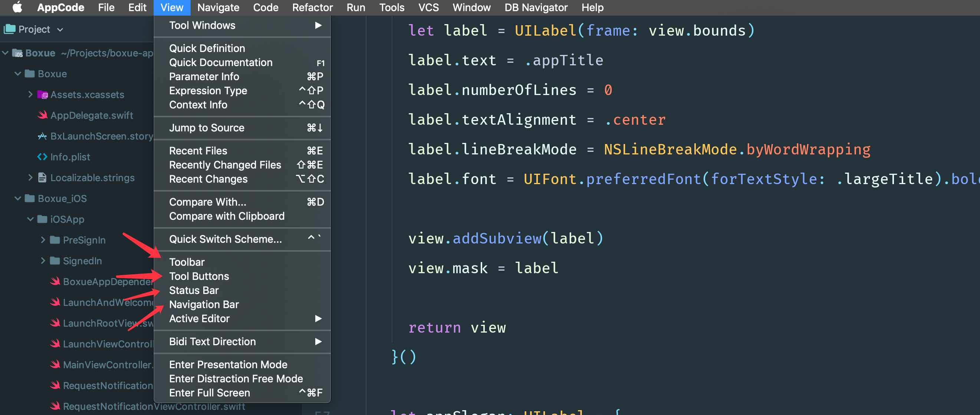Collapse the Boxue folder chevron
Viewport: 980px width, 415px height.
click(x=17, y=73)
